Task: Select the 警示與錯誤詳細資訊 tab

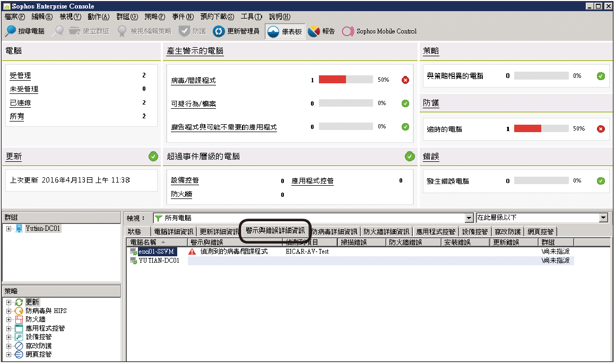Action: coord(275,231)
